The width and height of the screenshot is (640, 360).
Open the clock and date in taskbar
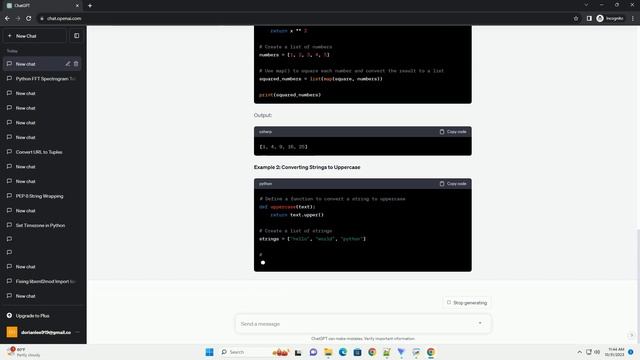(x=614, y=352)
